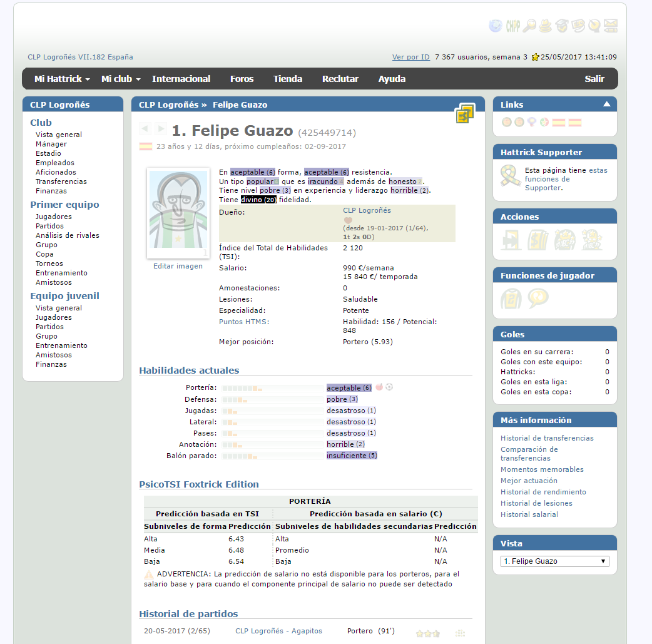Click the match star rating icons
The image size is (652, 644).
pos(428,633)
